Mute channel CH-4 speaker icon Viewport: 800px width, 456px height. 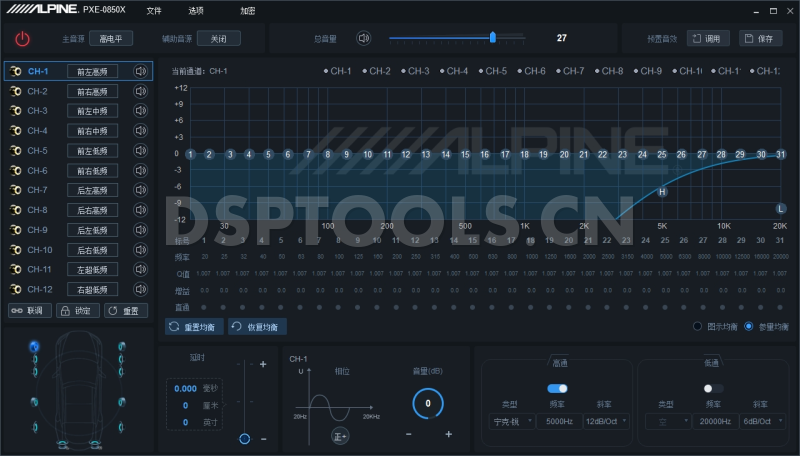140,131
